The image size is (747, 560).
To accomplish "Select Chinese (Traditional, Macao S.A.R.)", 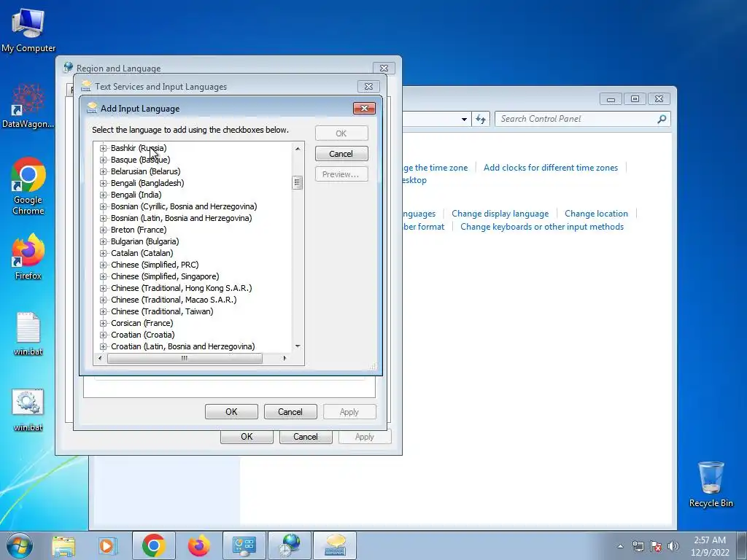I will tap(174, 300).
